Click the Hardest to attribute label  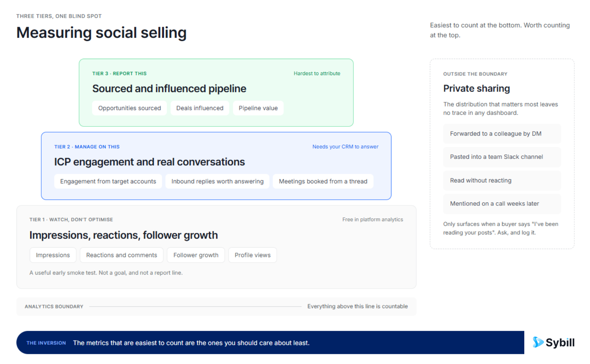point(317,73)
